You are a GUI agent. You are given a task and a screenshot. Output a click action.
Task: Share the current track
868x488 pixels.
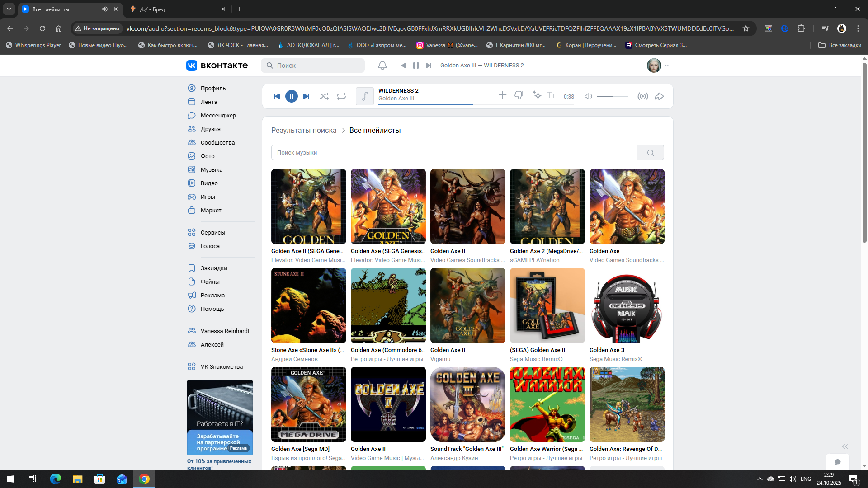[659, 96]
